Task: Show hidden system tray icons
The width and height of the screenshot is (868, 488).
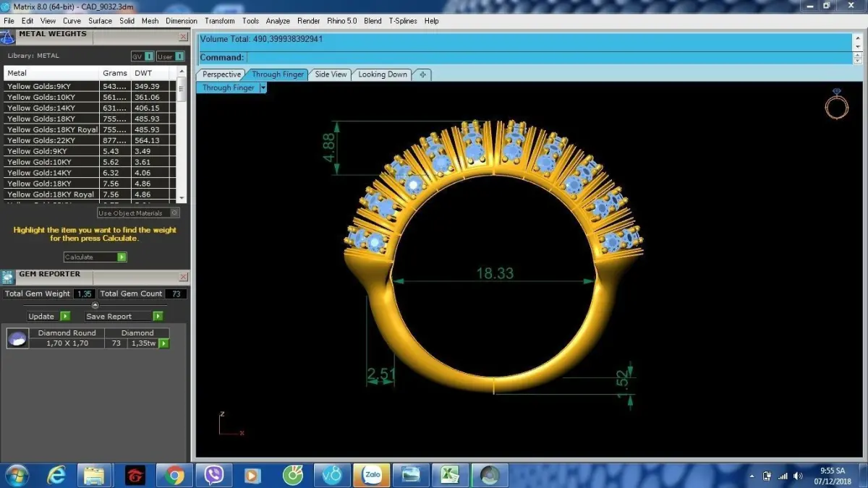Action: coord(753,476)
